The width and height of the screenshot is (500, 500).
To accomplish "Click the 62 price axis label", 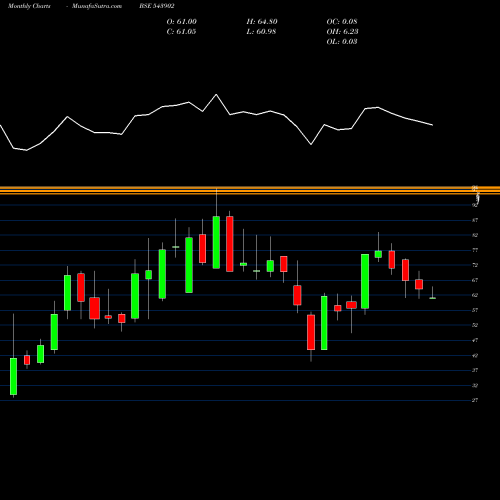I will 475,295.
